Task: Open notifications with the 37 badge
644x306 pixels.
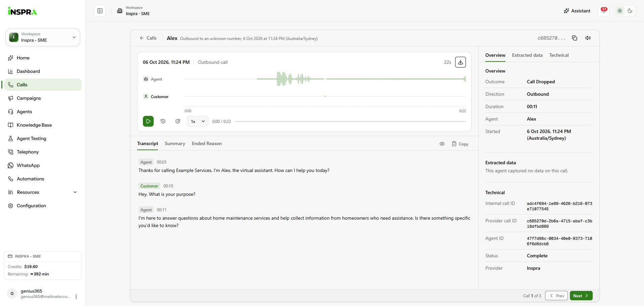Action: point(604,11)
